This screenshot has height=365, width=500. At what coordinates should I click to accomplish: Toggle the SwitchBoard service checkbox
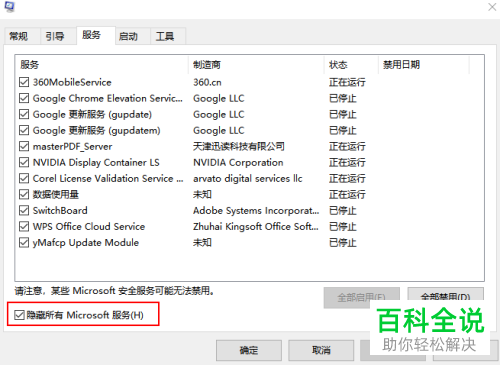click(24, 210)
